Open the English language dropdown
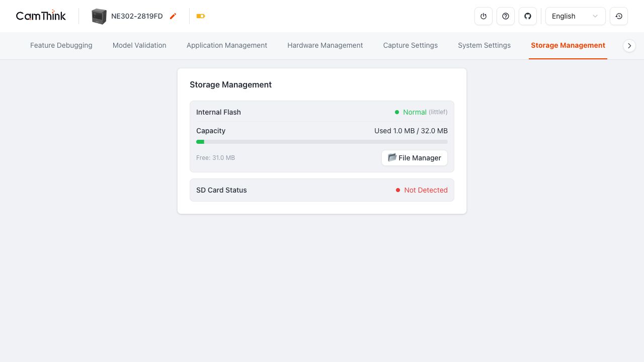Screen dimensions: 644x362 pos(576,16)
